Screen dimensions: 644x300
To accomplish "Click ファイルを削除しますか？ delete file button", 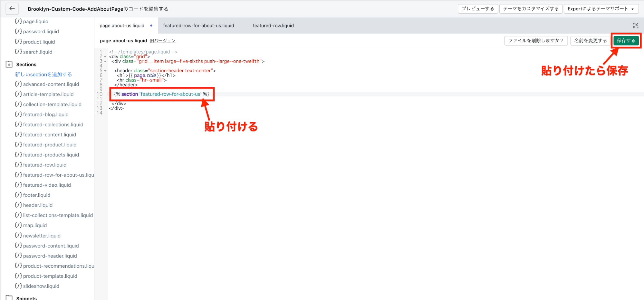I will (x=536, y=41).
